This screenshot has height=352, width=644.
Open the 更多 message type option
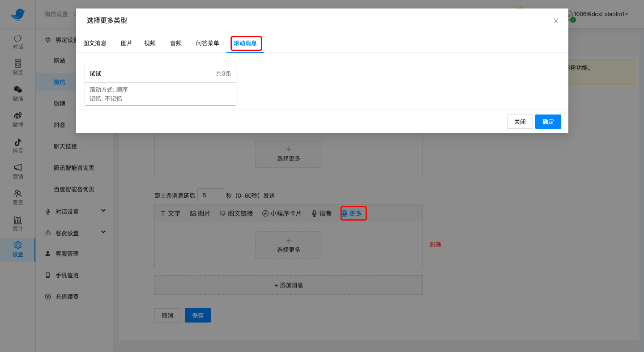[x=353, y=213]
